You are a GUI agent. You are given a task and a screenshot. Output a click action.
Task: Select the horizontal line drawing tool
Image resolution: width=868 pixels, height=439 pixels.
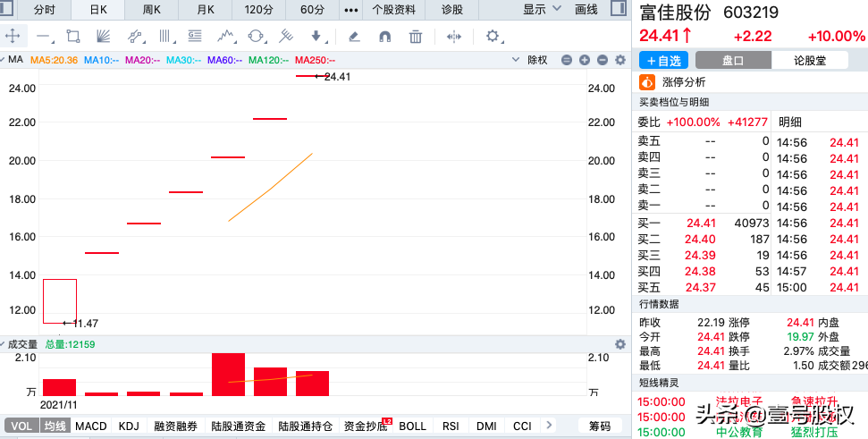[x=44, y=37]
